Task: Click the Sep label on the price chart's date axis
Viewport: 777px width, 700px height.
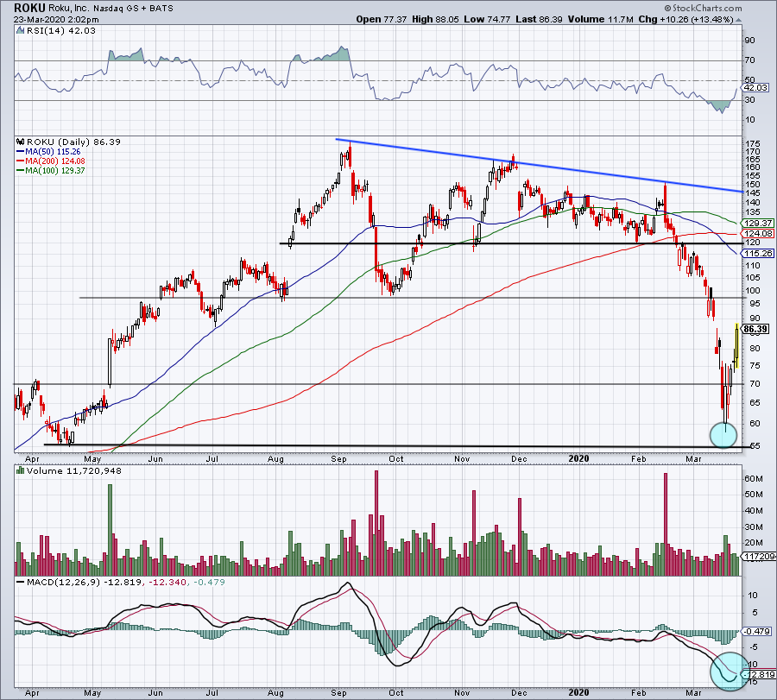Action: pos(339,458)
